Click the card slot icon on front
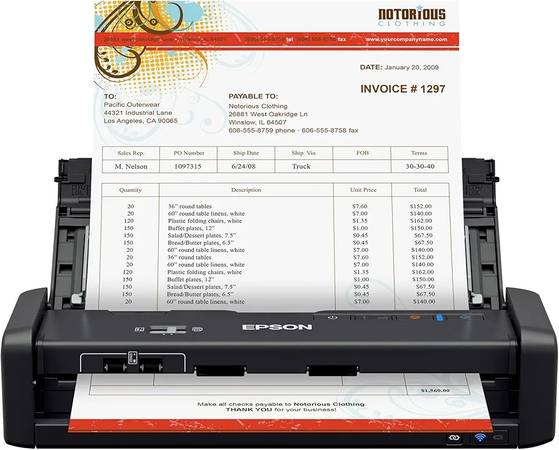 click(x=132, y=358)
